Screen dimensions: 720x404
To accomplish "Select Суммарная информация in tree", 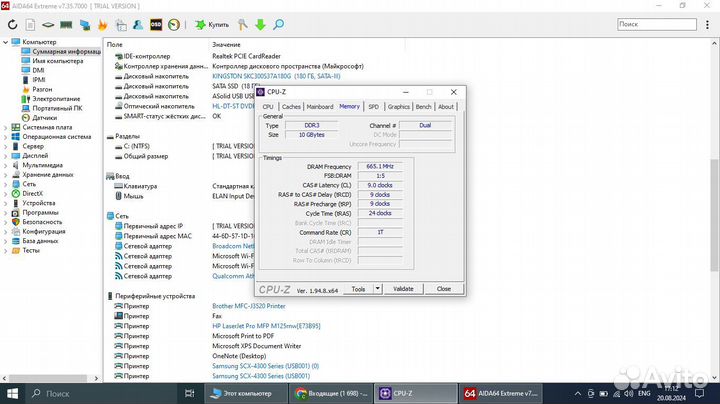I will (x=66, y=51).
